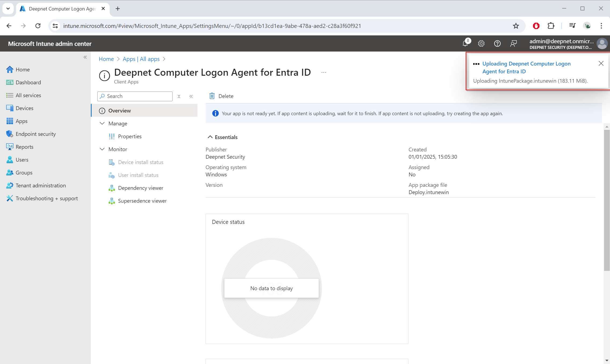Open the Properties menu item
The width and height of the screenshot is (610, 364).
coord(130,136)
